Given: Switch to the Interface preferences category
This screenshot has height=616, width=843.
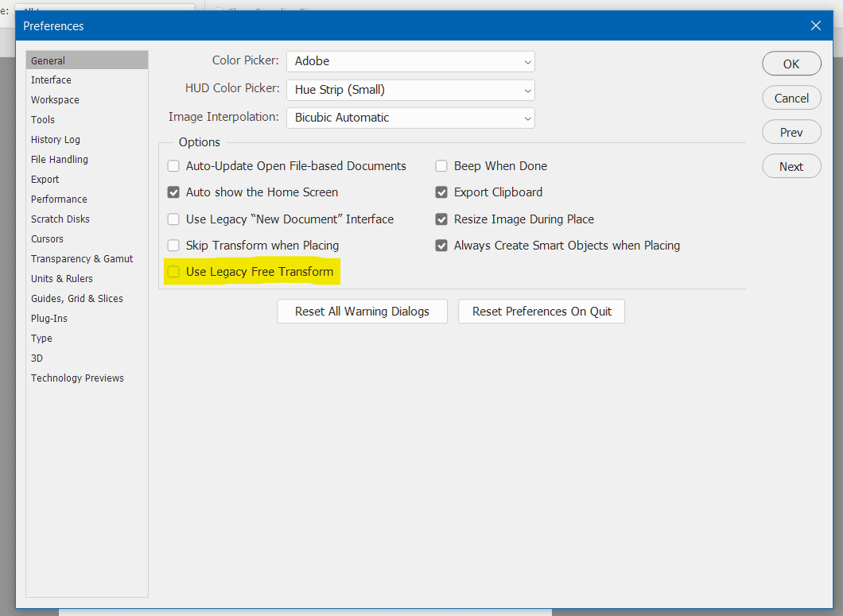Looking at the screenshot, I should click(51, 80).
